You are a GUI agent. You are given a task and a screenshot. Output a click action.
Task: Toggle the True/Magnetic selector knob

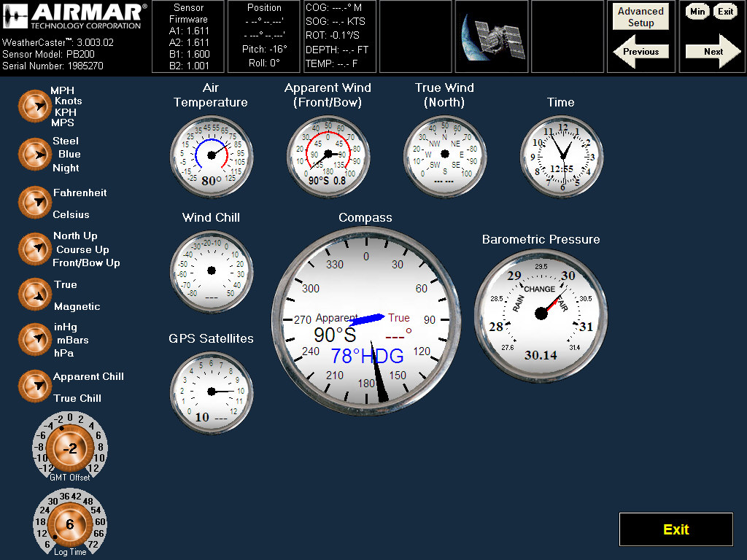(x=34, y=294)
